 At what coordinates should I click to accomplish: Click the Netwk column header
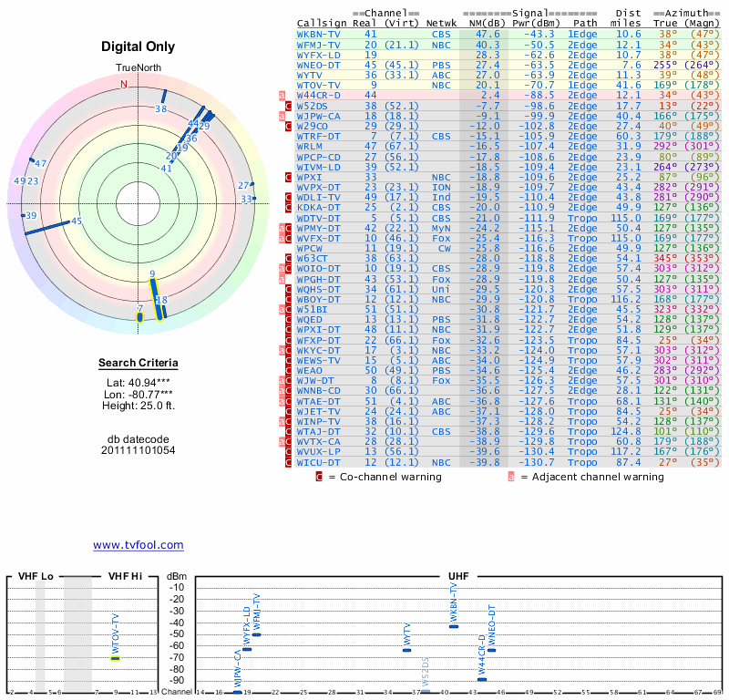(442, 23)
